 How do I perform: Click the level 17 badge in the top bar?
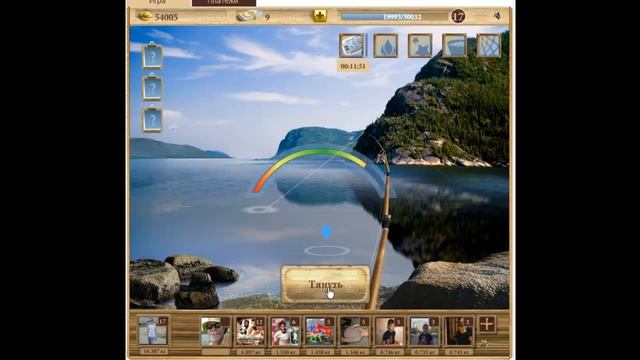tap(458, 16)
